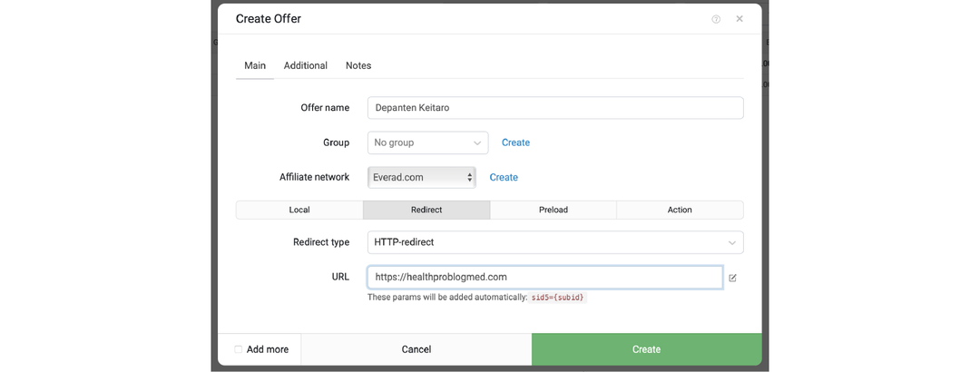Close the Create Offer dialog
The width and height of the screenshot is (980, 372).
pyautogui.click(x=740, y=19)
